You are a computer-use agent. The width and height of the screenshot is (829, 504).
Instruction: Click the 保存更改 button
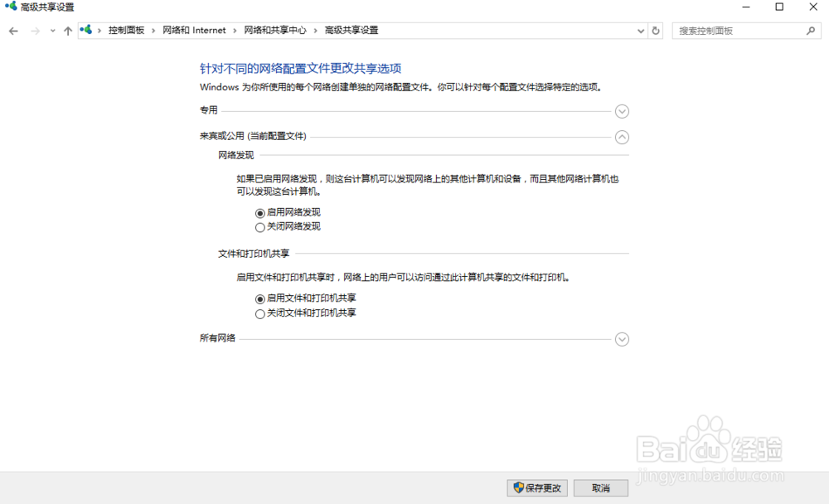click(x=537, y=488)
